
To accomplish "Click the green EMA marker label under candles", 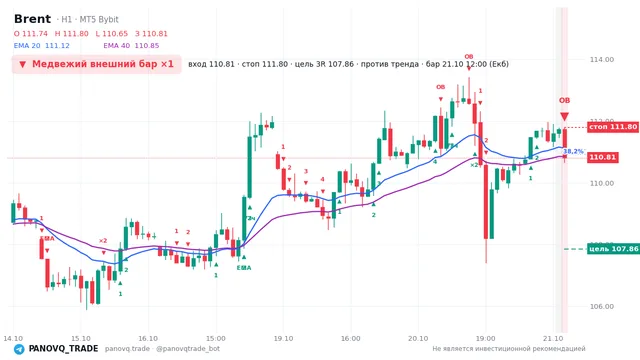I will (x=244, y=268).
